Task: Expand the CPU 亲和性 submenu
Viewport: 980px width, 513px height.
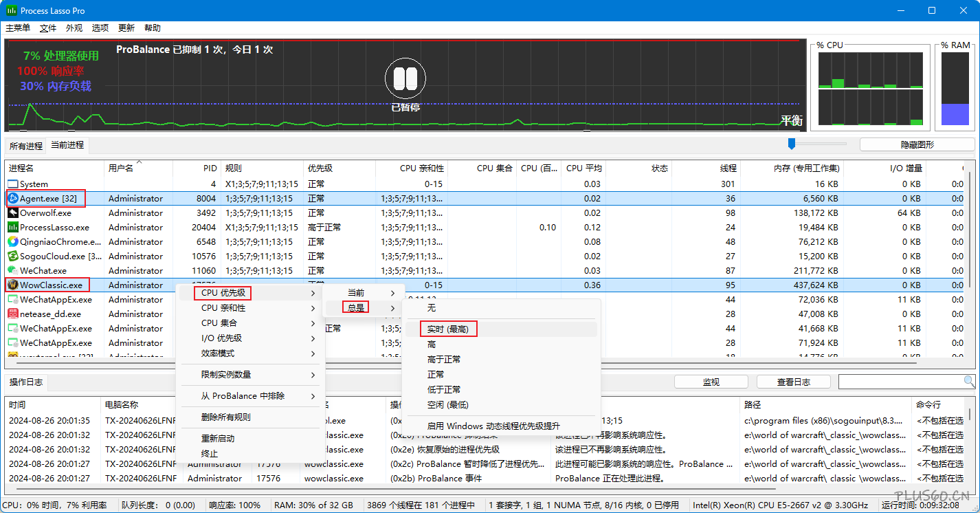Action: (x=223, y=308)
